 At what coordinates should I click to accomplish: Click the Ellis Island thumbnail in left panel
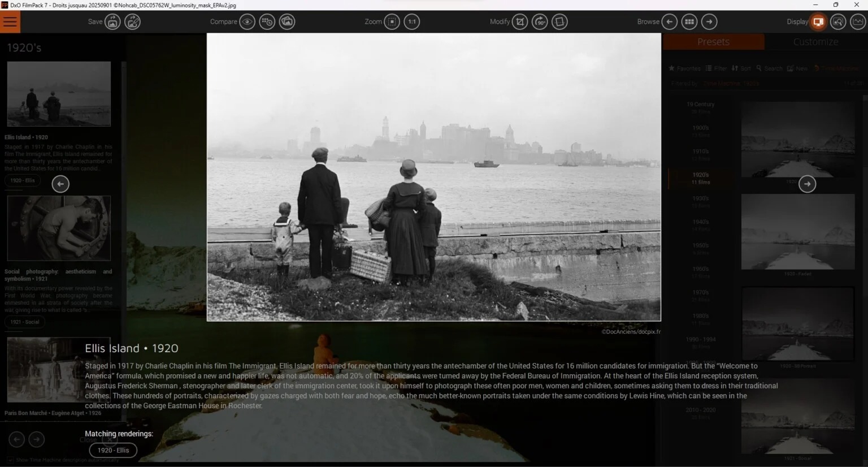(59, 94)
